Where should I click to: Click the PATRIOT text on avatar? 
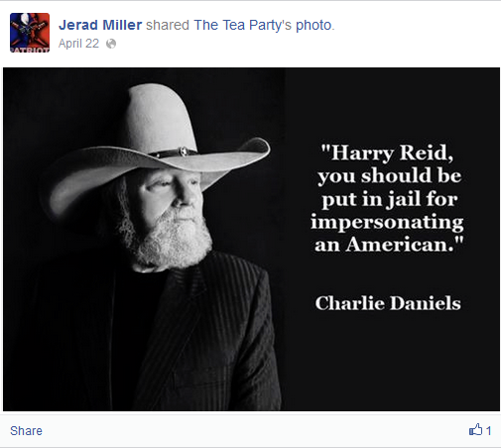[x=30, y=50]
